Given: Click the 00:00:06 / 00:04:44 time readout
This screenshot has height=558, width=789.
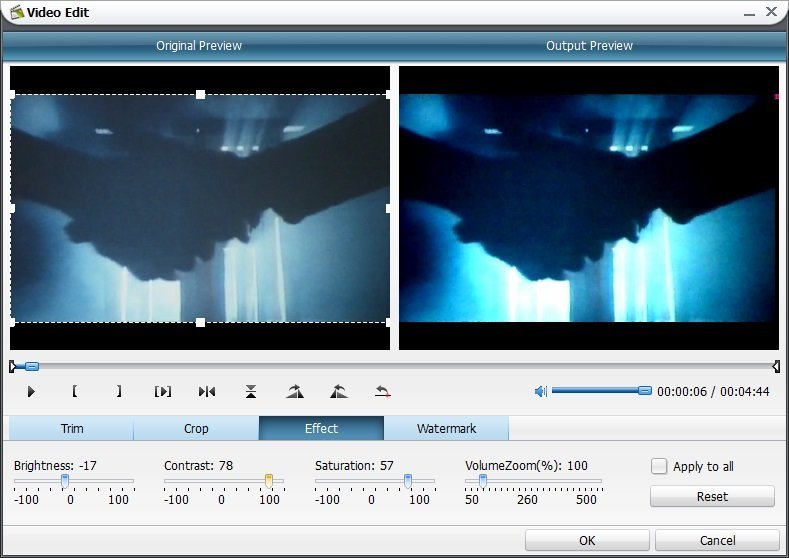Looking at the screenshot, I should 713,391.
